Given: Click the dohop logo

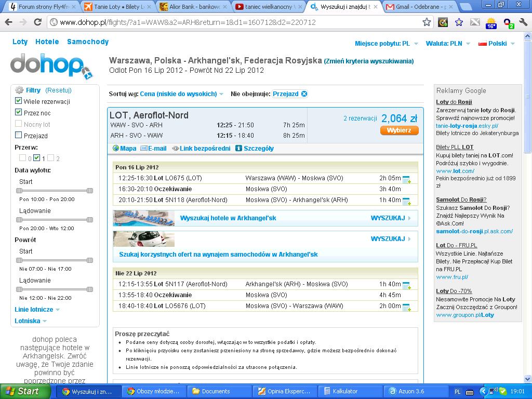Looking at the screenshot, I should coord(51,66).
